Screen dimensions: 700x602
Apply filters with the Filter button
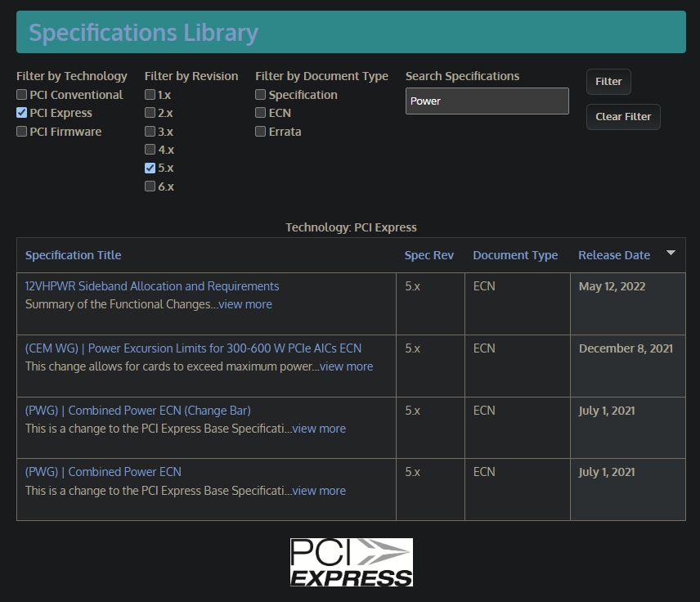tap(608, 82)
